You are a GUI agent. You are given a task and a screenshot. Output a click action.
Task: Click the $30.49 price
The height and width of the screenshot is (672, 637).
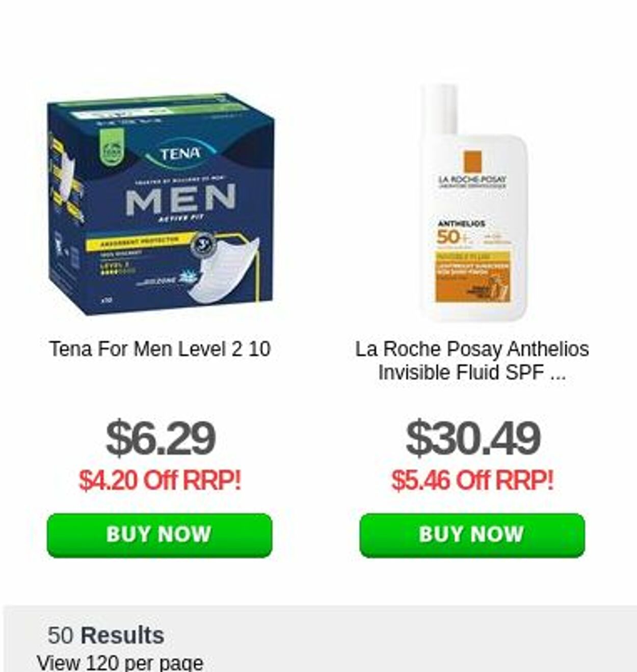click(x=472, y=438)
